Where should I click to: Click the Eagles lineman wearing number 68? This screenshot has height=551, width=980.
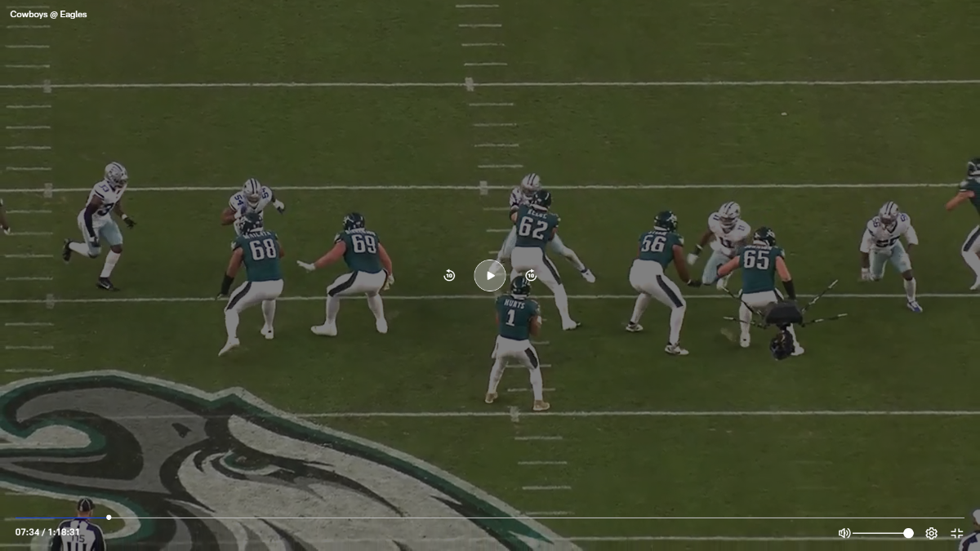pyautogui.click(x=258, y=261)
